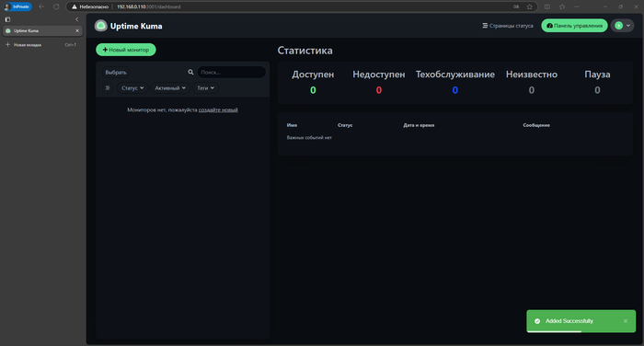Click the Небезопасно security warning icon
The image size is (644, 346).
tap(75, 6)
